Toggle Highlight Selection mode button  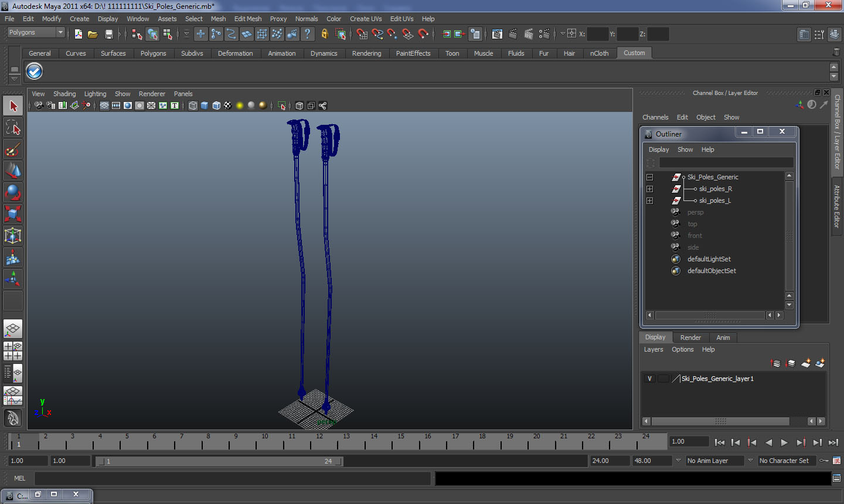[341, 34]
